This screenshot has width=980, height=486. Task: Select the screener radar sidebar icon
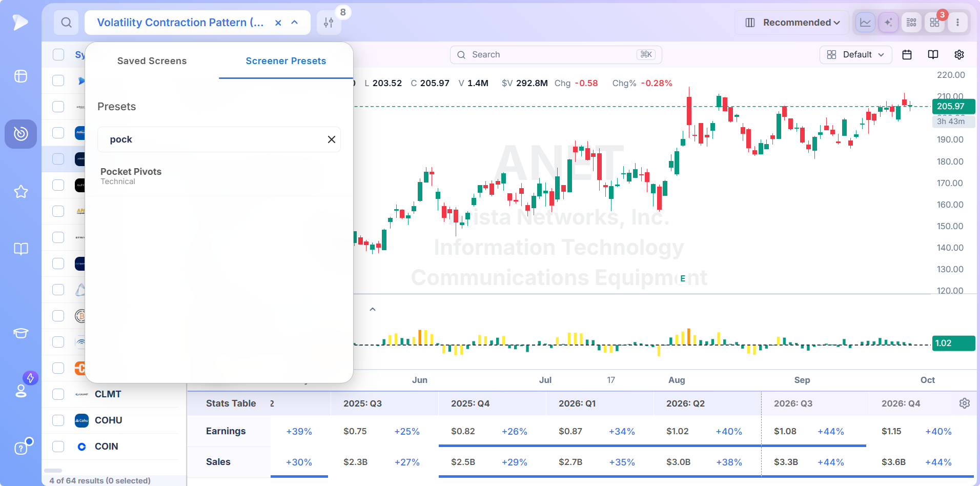click(x=21, y=134)
